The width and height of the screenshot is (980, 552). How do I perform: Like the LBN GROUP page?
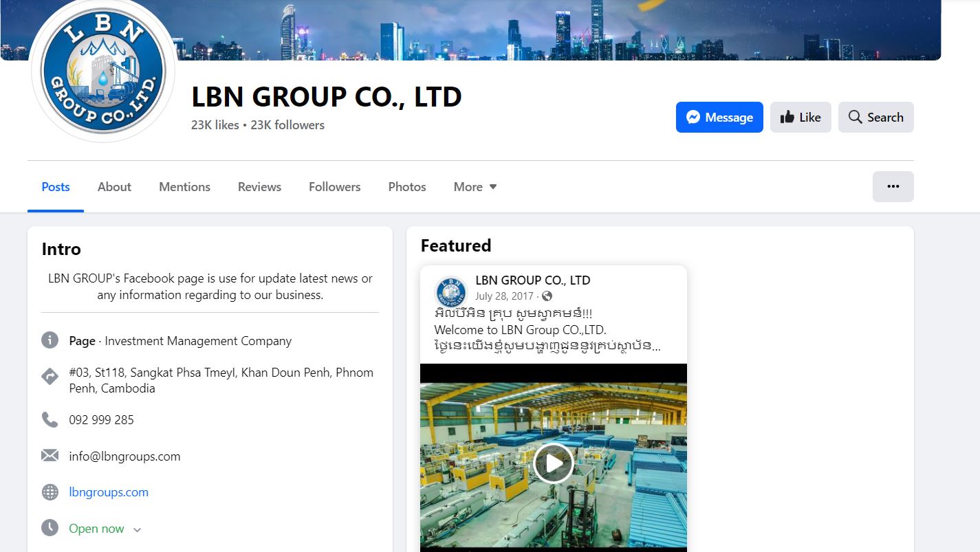801,118
